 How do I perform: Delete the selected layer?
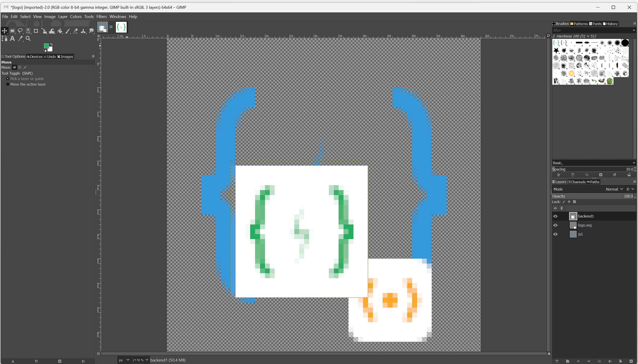click(631, 361)
